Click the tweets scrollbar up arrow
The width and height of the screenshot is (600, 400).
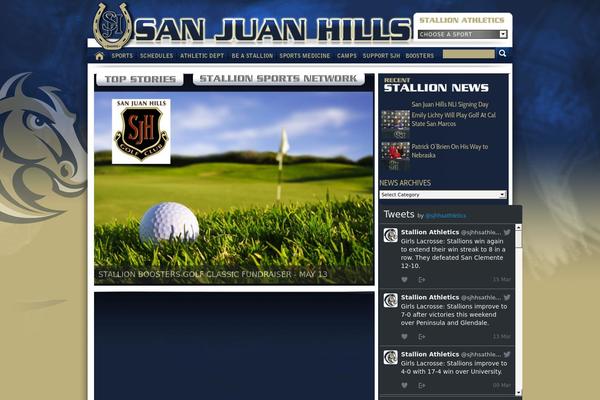[x=518, y=227]
